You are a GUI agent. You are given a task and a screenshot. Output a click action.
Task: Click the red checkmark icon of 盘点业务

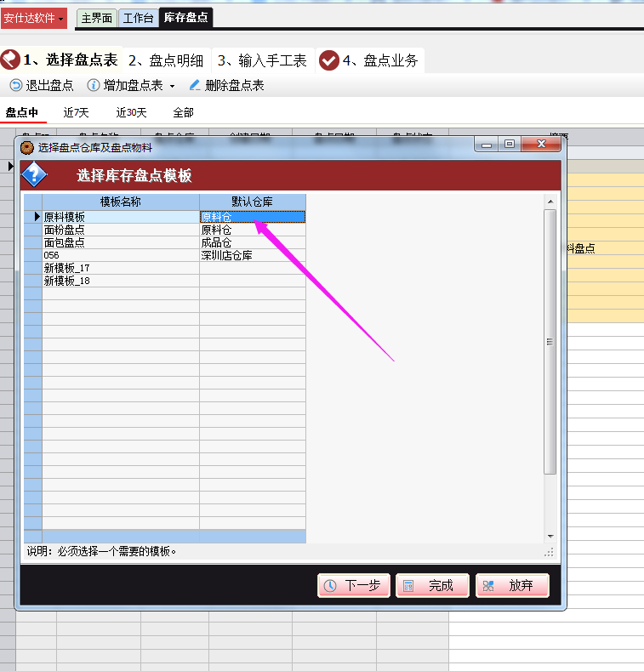pyautogui.click(x=329, y=60)
